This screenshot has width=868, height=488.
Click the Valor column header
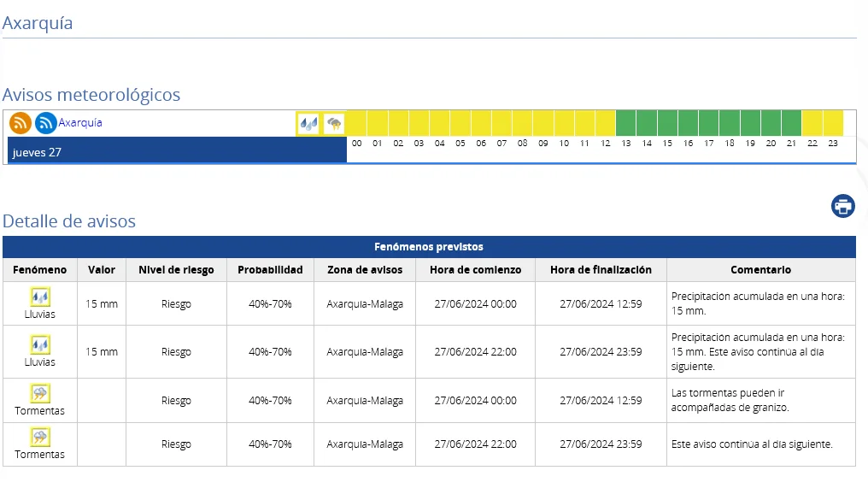102,270
